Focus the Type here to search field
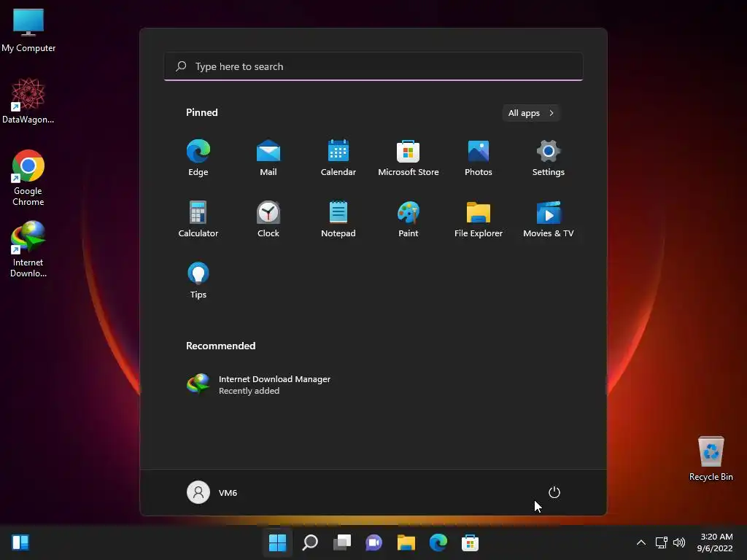Image resolution: width=747 pixels, height=560 pixels. [x=373, y=66]
